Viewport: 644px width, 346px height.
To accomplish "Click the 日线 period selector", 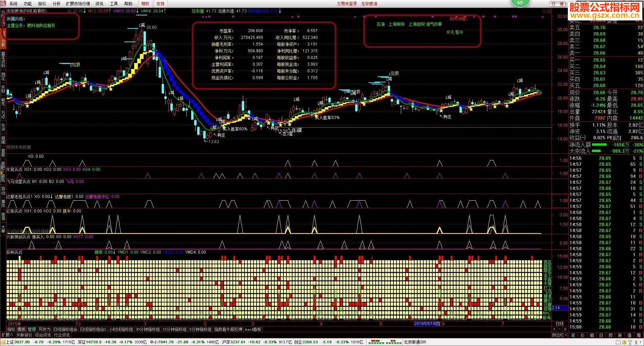I will click(559, 324).
